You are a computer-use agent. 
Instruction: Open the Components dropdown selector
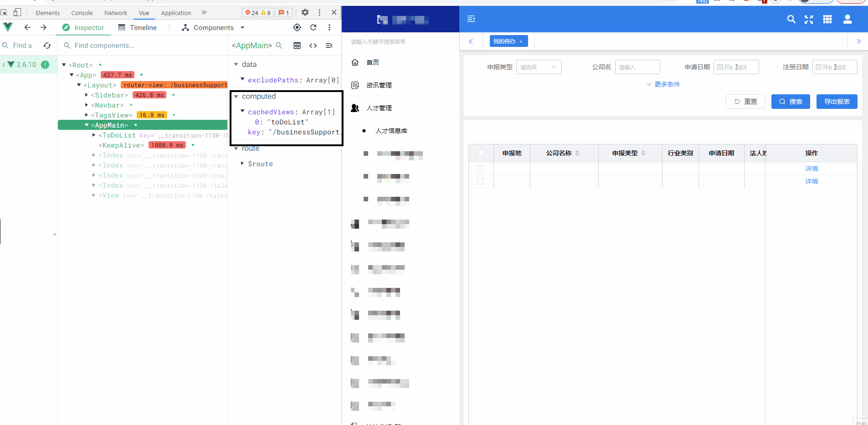pos(213,28)
